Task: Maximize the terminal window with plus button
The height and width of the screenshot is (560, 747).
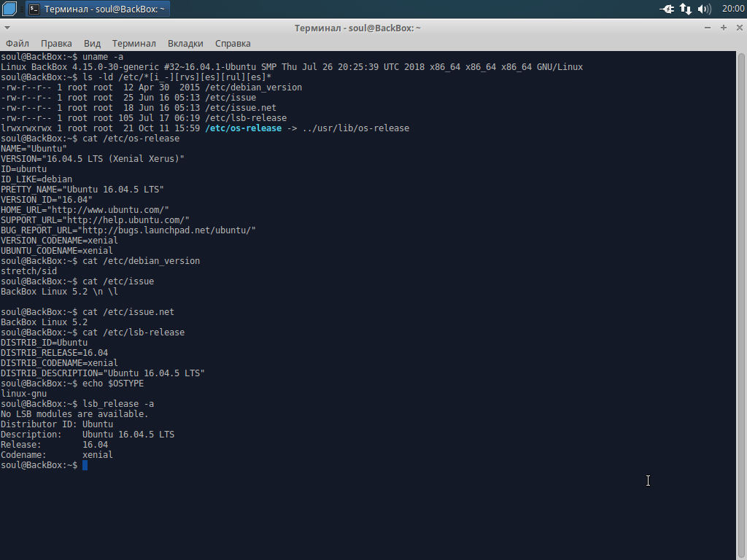Action: (x=724, y=28)
